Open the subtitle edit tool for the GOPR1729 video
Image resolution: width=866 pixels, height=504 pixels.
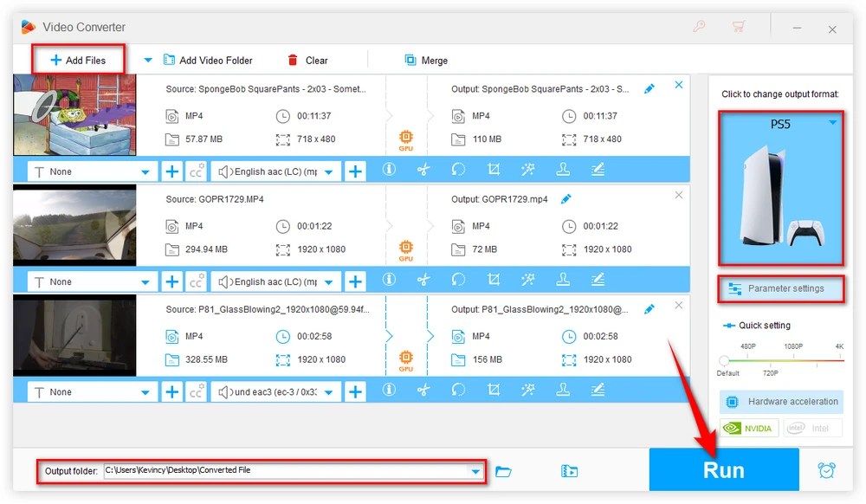[x=598, y=280]
